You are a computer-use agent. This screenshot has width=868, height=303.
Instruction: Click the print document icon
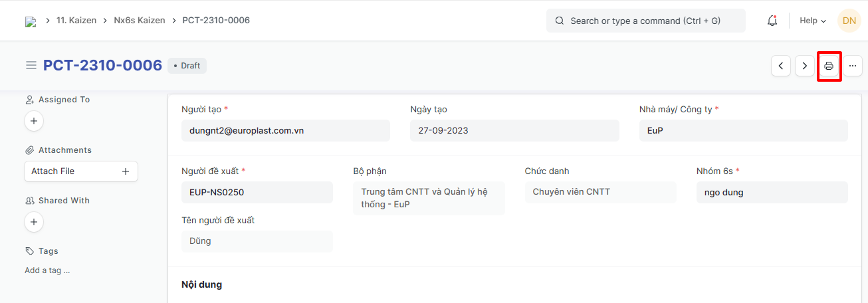pos(829,66)
